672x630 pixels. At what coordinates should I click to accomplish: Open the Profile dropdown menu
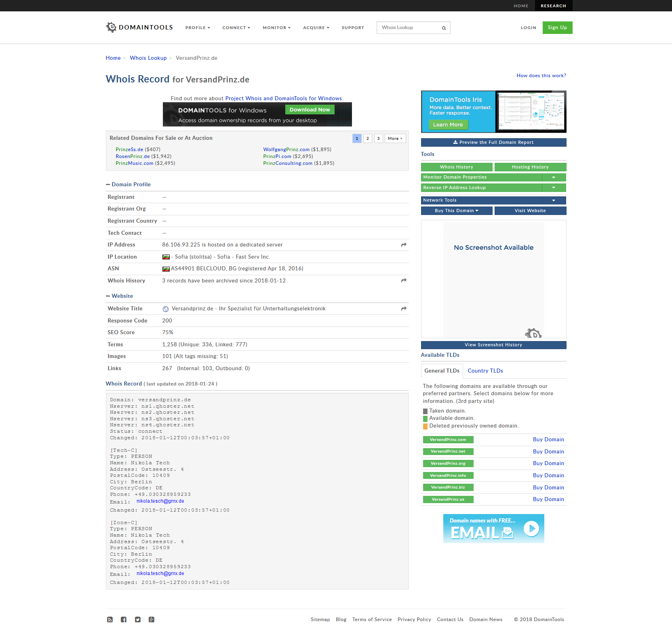(x=198, y=28)
